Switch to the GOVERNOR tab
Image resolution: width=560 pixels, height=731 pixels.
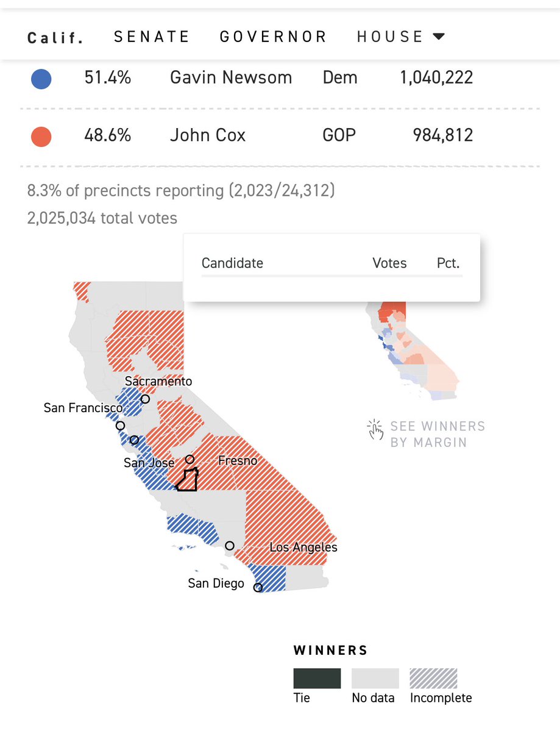tap(273, 37)
